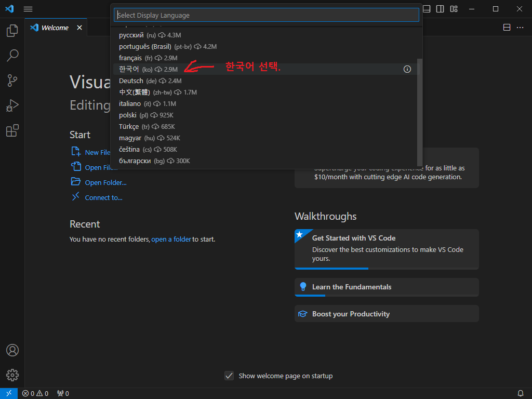Select 中文(繁體) zh-tw language
The width and height of the screenshot is (532, 399).
267,92
